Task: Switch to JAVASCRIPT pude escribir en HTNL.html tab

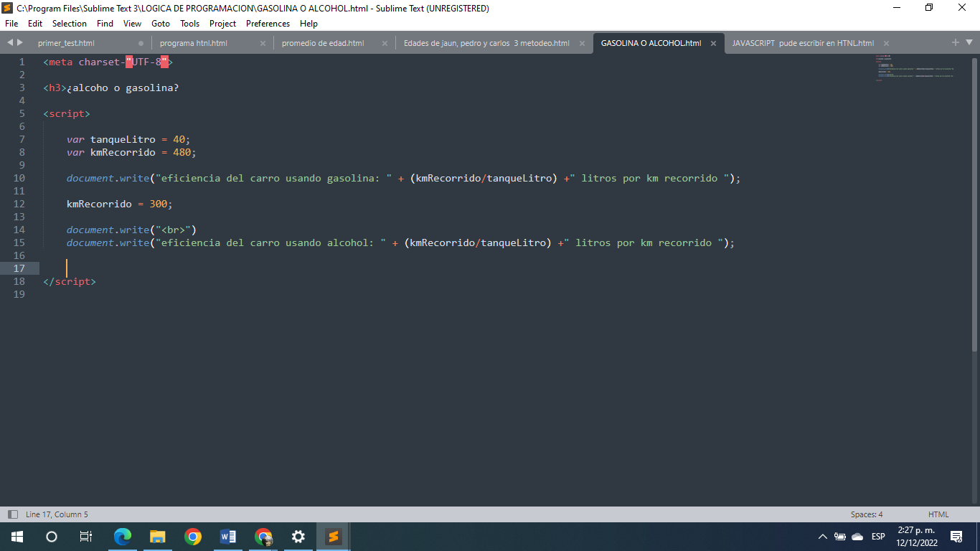Action: coord(803,43)
